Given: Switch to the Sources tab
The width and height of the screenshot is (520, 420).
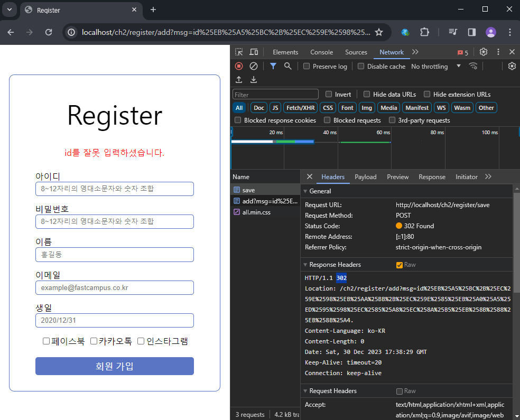Looking at the screenshot, I should pos(356,52).
